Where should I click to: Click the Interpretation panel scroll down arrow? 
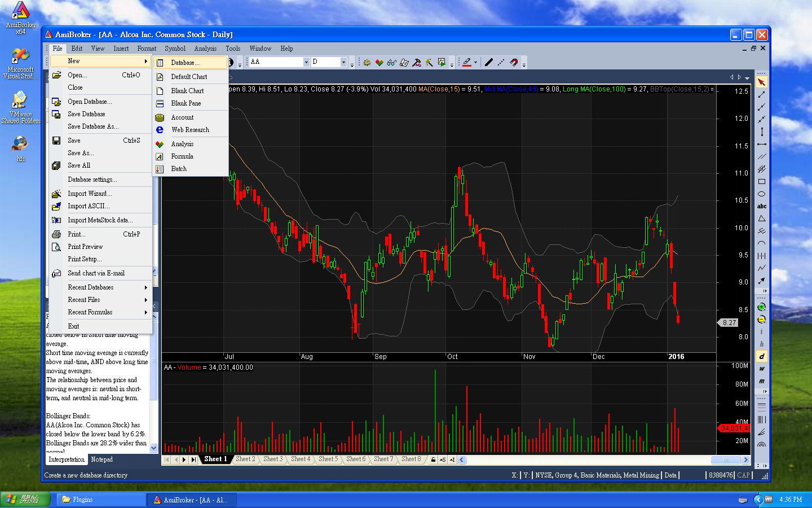pos(154,448)
